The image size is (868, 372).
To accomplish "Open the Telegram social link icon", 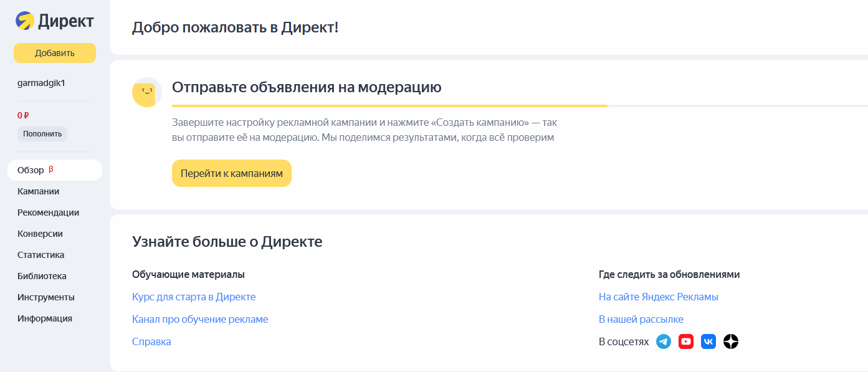I will [664, 341].
